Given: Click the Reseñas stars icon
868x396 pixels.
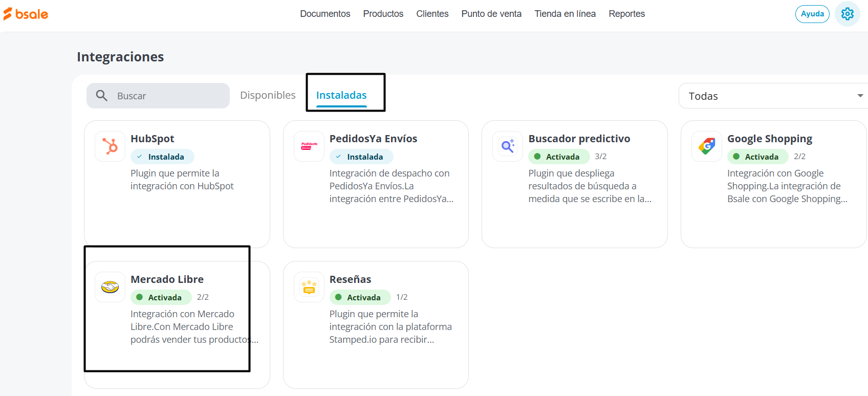Looking at the screenshot, I should (x=309, y=287).
